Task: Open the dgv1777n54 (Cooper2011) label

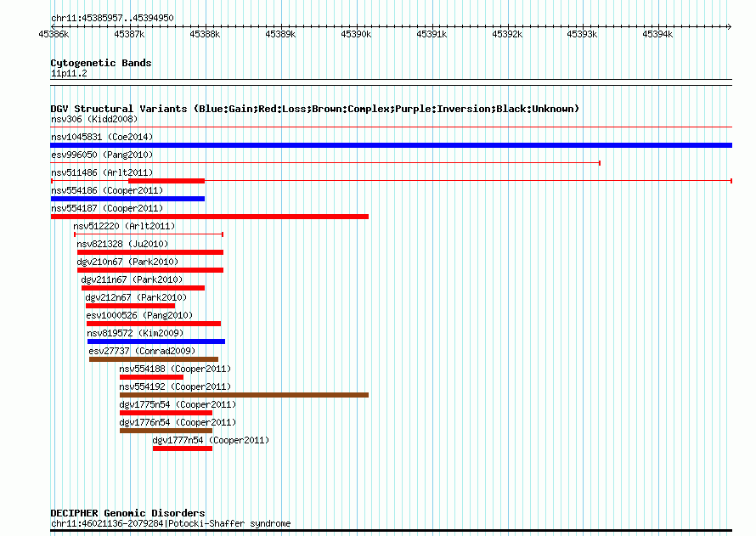Action: (x=211, y=440)
